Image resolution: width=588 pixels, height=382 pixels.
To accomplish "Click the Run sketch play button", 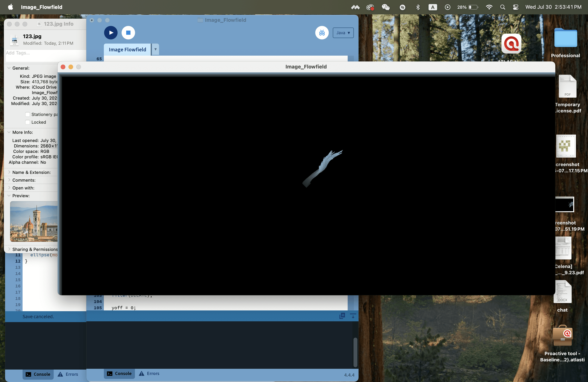I will coord(111,33).
